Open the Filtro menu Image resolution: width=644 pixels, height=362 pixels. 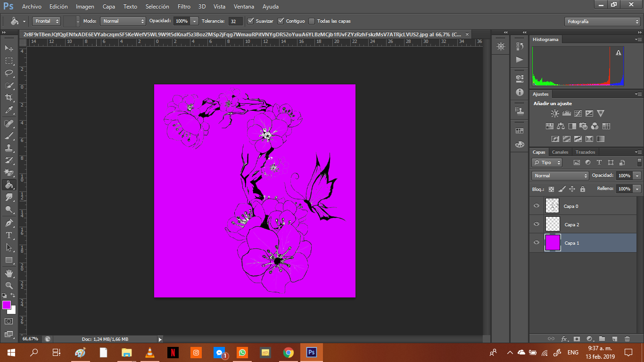point(184,7)
